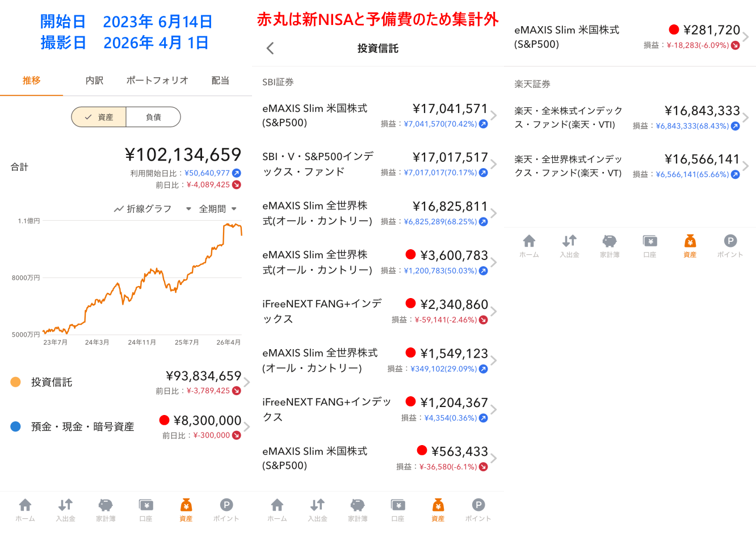Open 家計簿 piggy bank in the left bar
The width and height of the screenshot is (756, 545).
[x=106, y=509]
